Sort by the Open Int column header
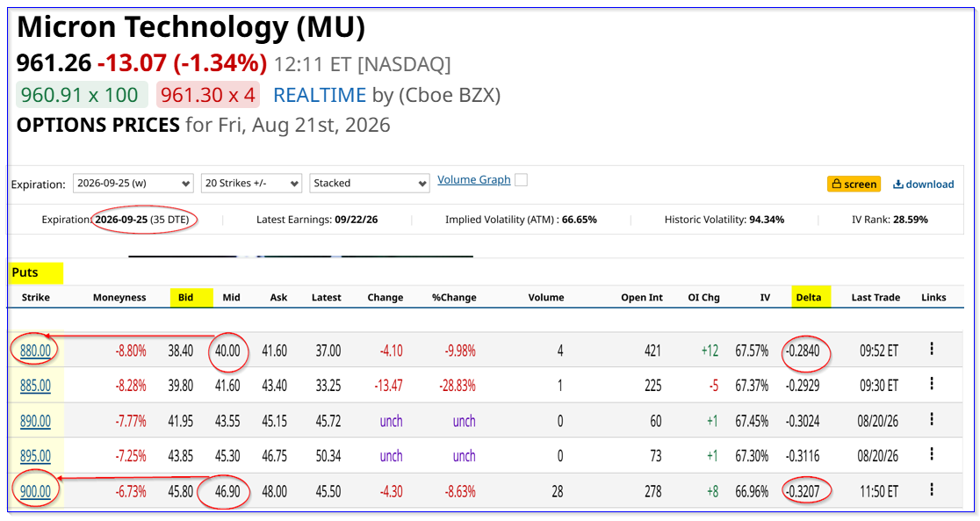The width and height of the screenshot is (980, 521). pyautogui.click(x=642, y=297)
